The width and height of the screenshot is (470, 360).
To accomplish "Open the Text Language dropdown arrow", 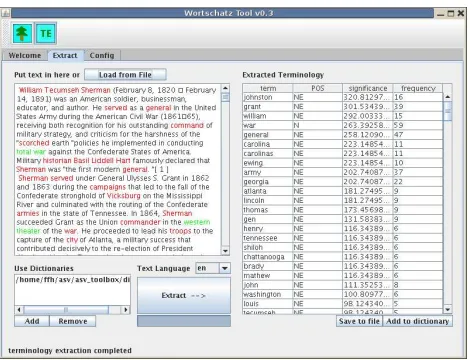I will [x=225, y=268].
